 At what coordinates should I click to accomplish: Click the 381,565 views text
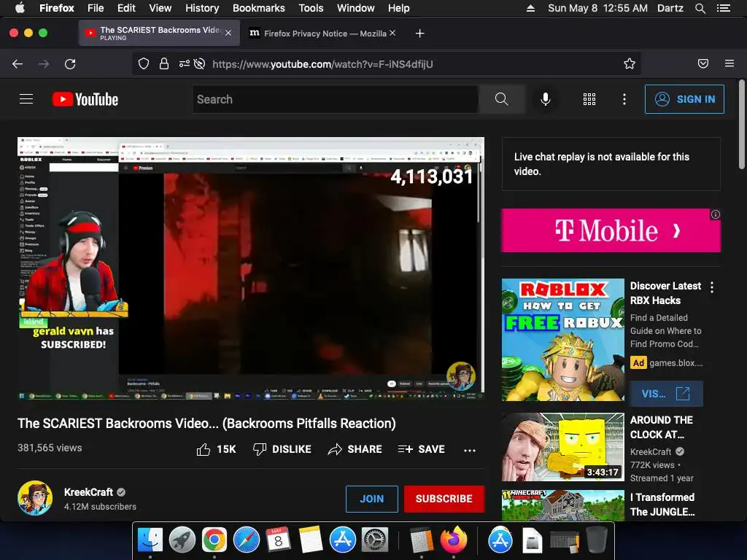point(50,448)
